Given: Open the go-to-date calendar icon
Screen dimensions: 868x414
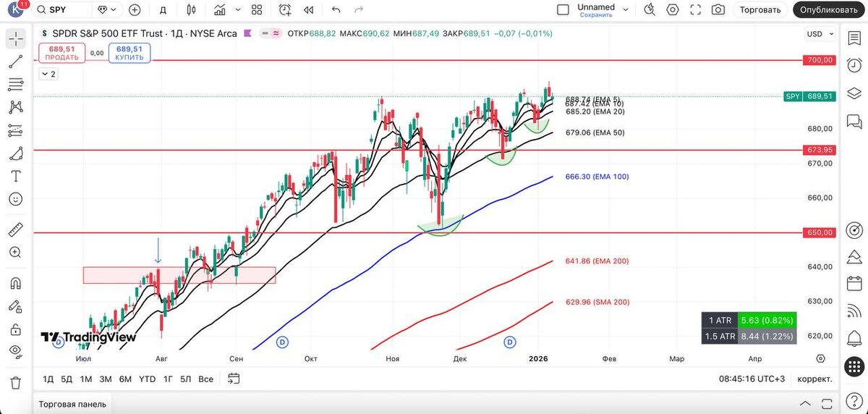Looking at the screenshot, I should point(234,378).
